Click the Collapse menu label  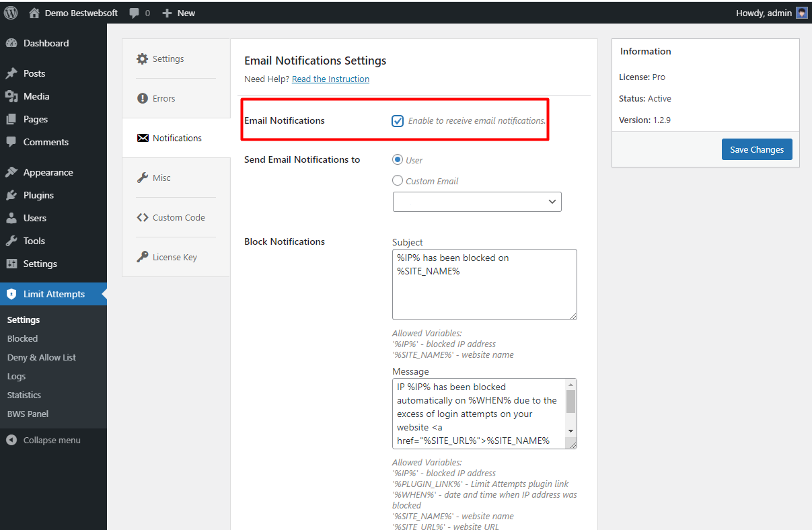(x=52, y=440)
